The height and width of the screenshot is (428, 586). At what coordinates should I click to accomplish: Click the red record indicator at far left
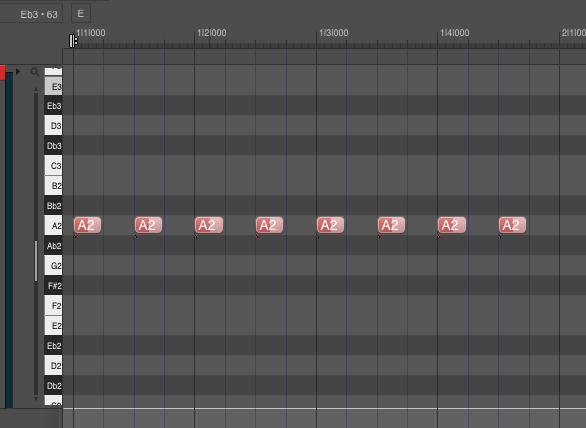[2, 72]
